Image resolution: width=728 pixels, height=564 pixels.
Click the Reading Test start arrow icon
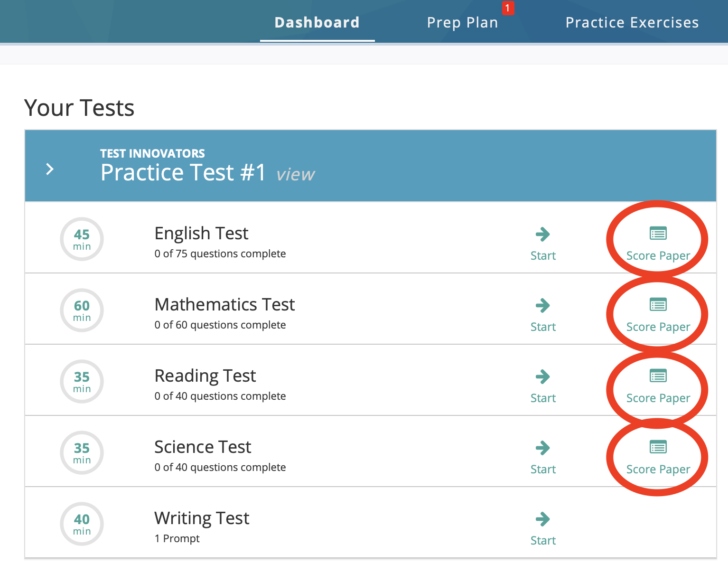point(542,376)
